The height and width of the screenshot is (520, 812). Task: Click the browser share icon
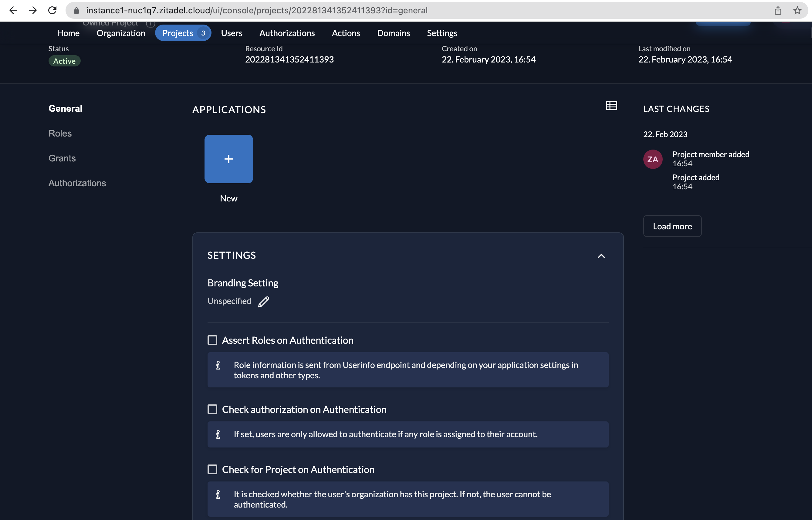click(x=778, y=11)
